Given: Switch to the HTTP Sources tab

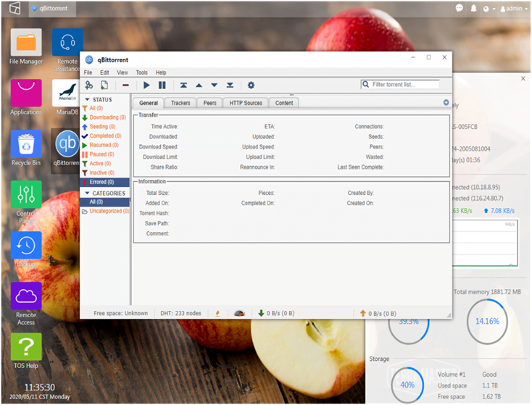Looking at the screenshot, I should coord(246,103).
